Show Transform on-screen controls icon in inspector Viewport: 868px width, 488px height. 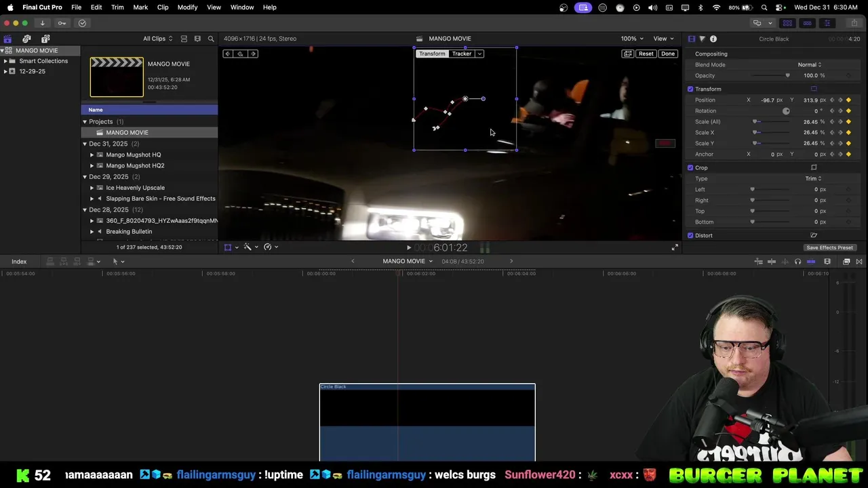pyautogui.click(x=814, y=89)
